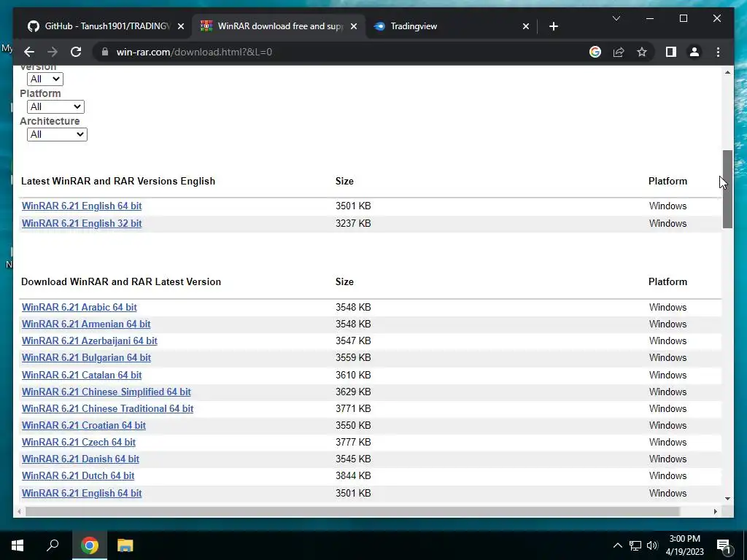
Task: Open the notification center icon
Action: pos(724,546)
